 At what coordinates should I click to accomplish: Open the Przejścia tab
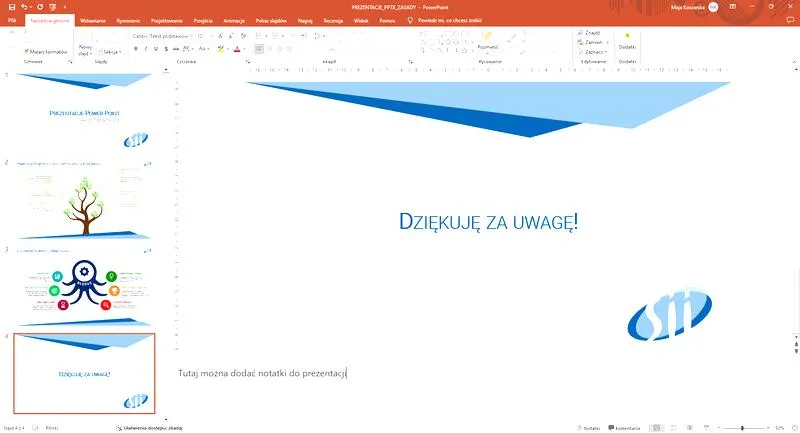203,21
